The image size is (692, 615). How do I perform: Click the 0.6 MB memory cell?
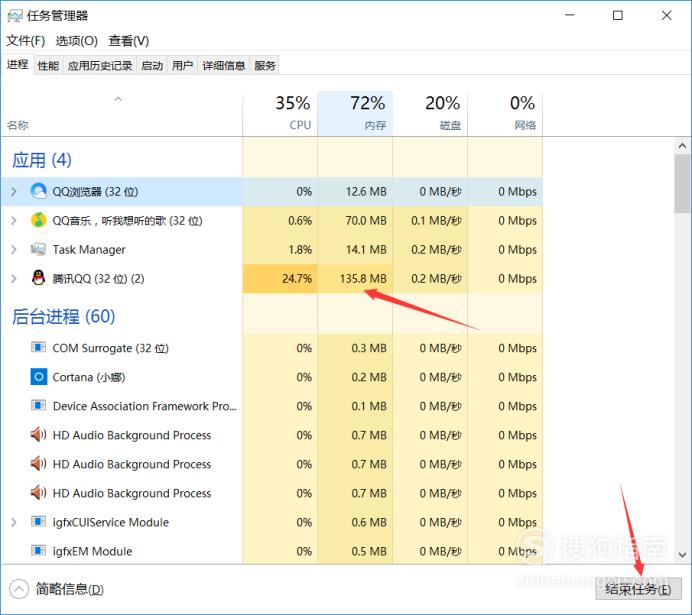click(355, 522)
